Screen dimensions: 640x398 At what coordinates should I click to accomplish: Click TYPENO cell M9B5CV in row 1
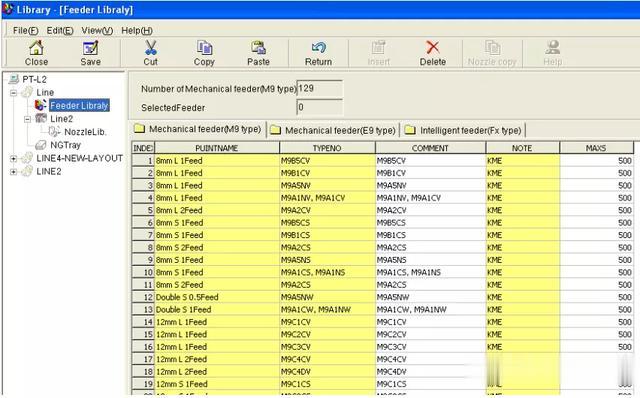tap(327, 160)
